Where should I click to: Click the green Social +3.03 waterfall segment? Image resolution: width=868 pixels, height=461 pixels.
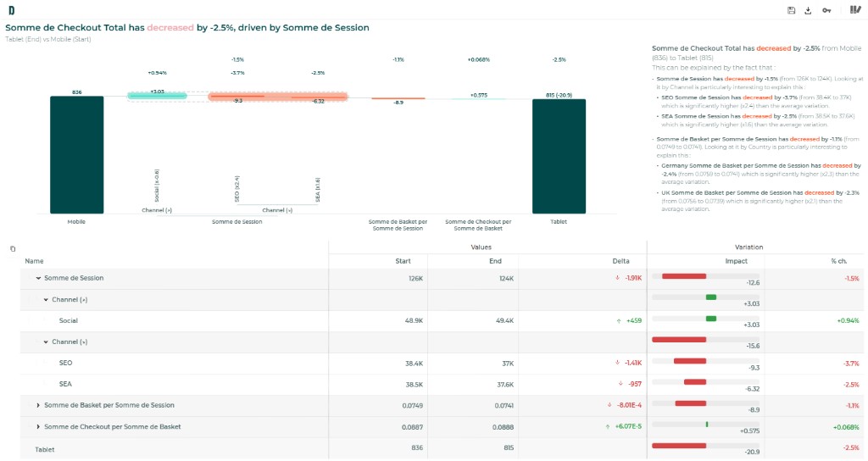point(157,96)
